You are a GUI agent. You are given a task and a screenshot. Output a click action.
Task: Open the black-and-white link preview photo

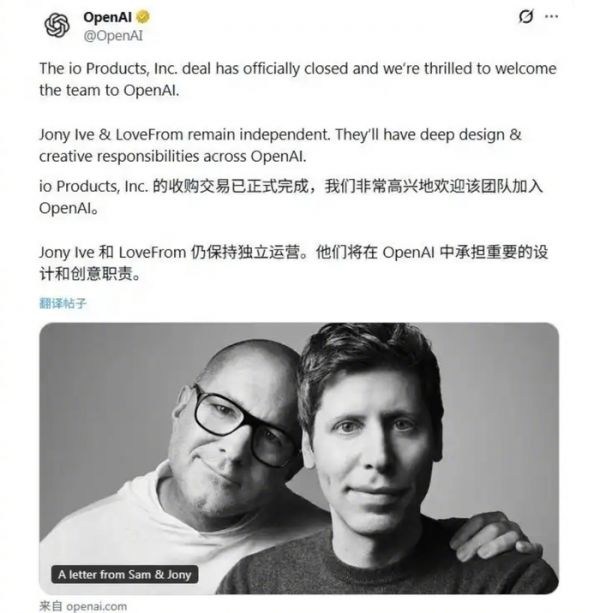[x=299, y=458]
